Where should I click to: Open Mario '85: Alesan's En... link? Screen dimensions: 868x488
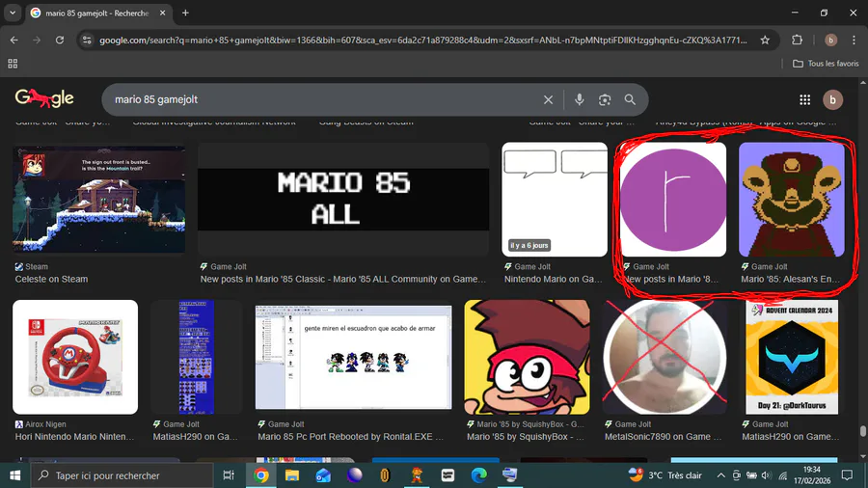tap(791, 280)
